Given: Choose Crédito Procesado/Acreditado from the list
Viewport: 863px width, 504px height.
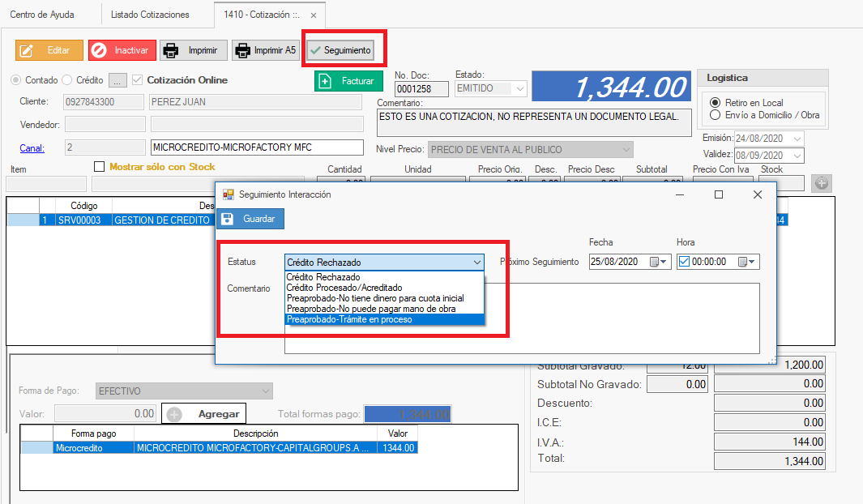Looking at the screenshot, I should pos(344,288).
